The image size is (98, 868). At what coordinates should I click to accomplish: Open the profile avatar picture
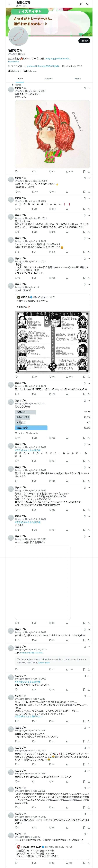pos(18,37)
